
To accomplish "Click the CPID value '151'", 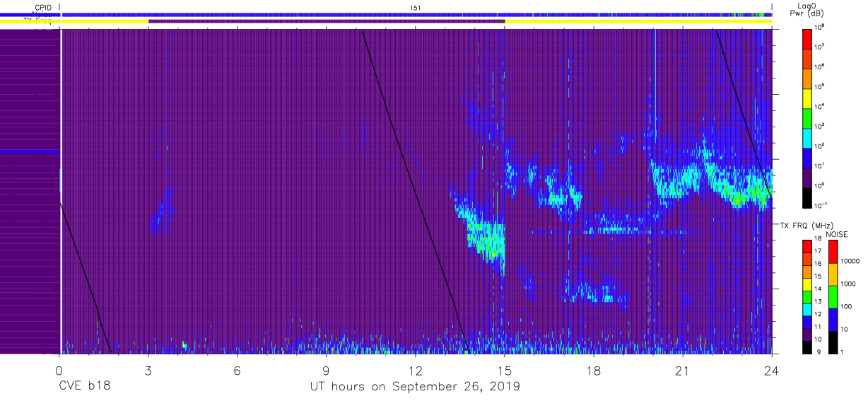I will [x=416, y=8].
